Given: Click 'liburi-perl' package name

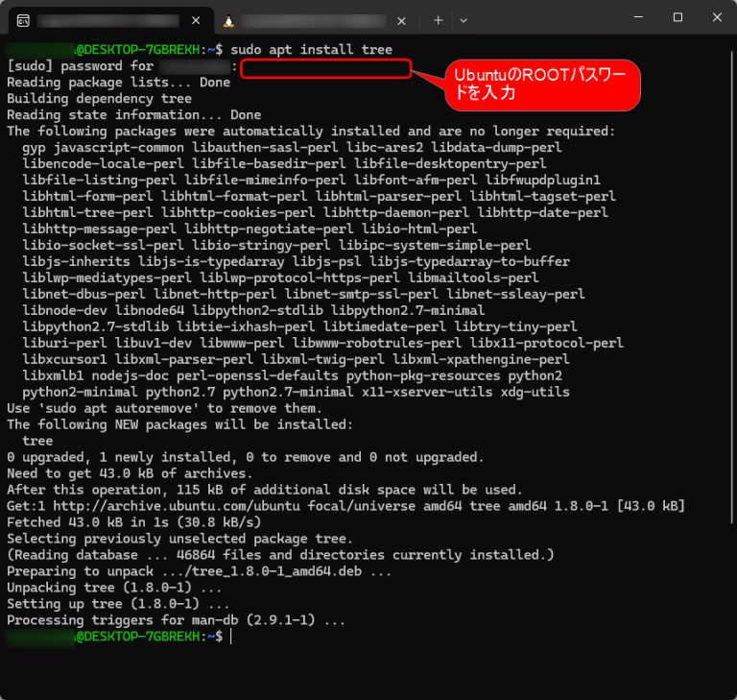Looking at the screenshot, I should (64, 344).
